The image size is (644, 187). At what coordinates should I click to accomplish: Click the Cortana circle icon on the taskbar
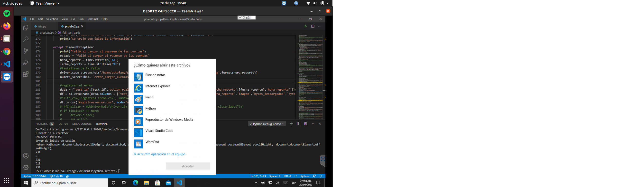pos(113,183)
